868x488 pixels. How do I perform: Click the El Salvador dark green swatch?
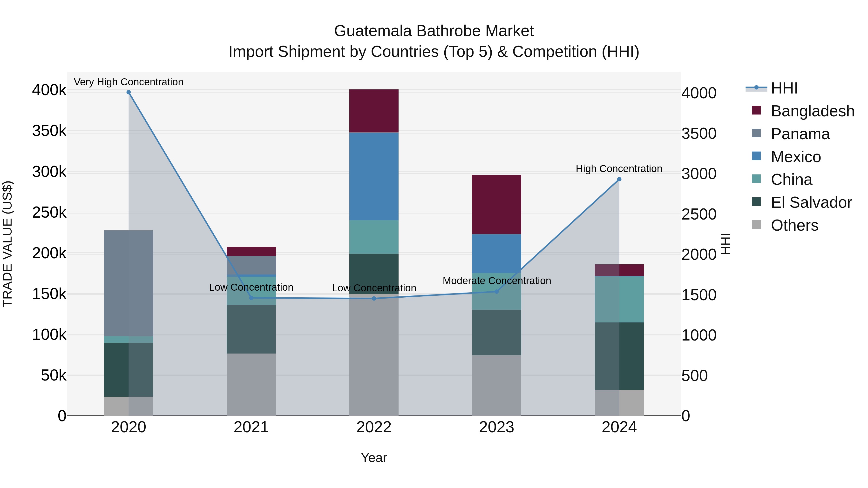point(756,202)
